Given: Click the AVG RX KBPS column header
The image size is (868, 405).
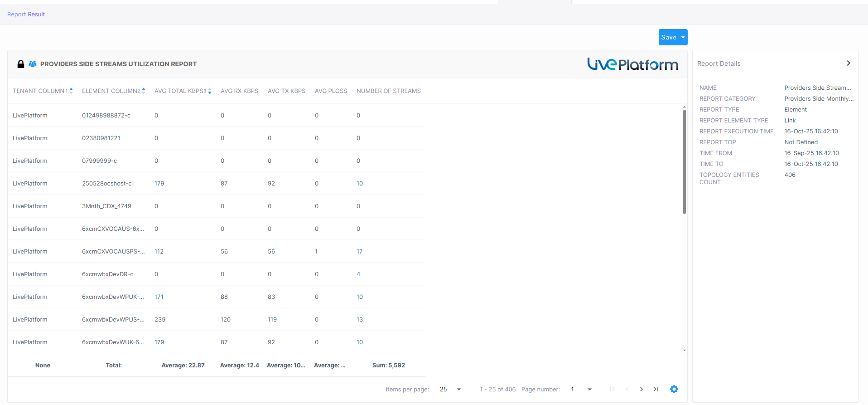Looking at the screenshot, I should pos(239,91).
